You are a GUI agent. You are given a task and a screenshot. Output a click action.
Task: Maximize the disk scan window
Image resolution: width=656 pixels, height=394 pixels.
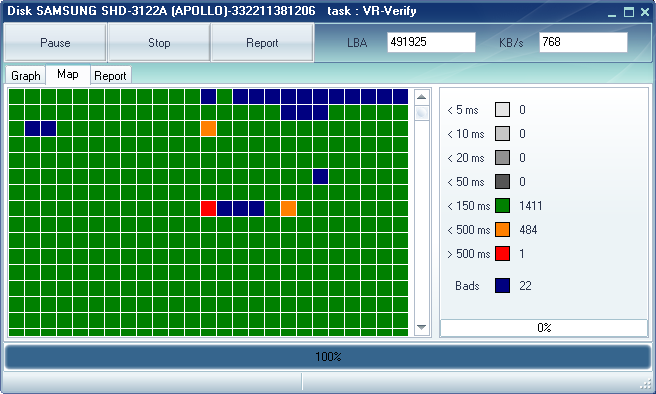tap(629, 12)
